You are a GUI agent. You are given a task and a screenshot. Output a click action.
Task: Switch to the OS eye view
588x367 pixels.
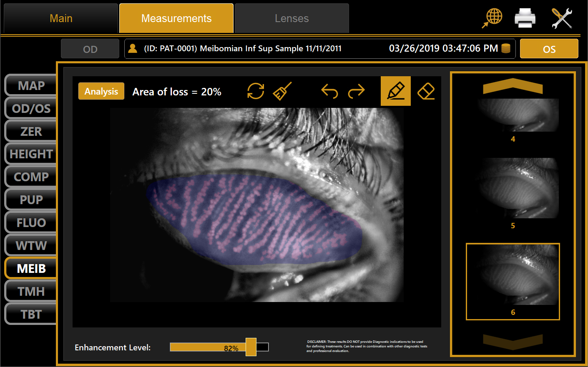click(x=549, y=48)
